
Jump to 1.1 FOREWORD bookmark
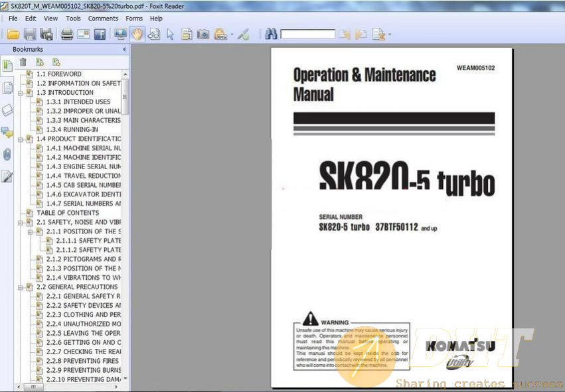pos(59,74)
